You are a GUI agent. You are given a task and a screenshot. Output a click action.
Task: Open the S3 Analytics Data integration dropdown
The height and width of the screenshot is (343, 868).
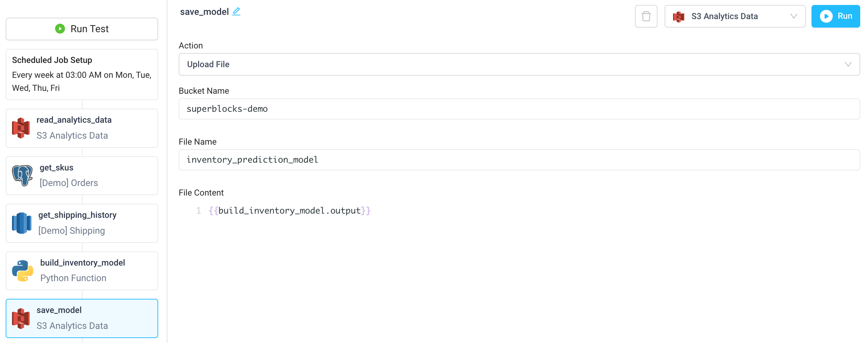tap(735, 16)
